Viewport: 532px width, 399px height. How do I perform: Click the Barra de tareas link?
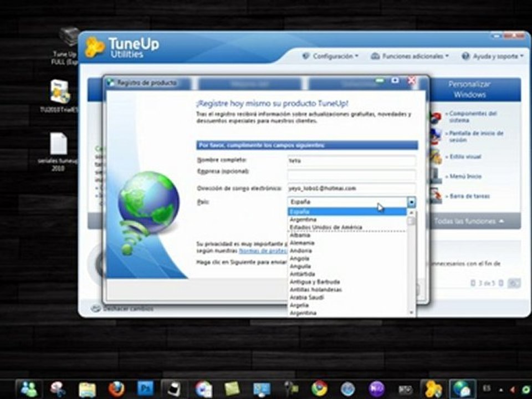[469, 196]
